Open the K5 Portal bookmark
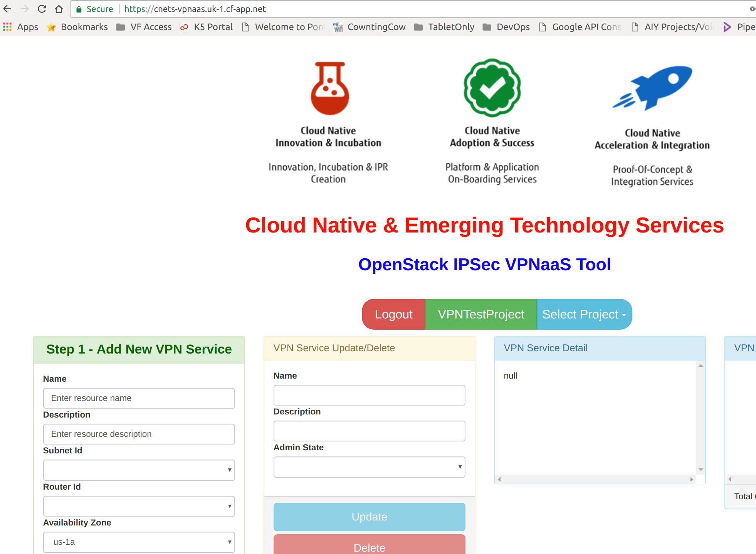The width and height of the screenshot is (756, 554). [x=206, y=27]
